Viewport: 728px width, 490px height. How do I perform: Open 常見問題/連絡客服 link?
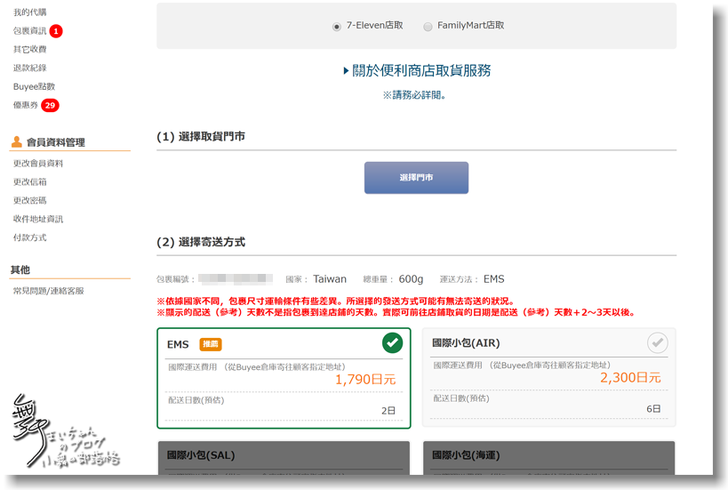(48, 291)
